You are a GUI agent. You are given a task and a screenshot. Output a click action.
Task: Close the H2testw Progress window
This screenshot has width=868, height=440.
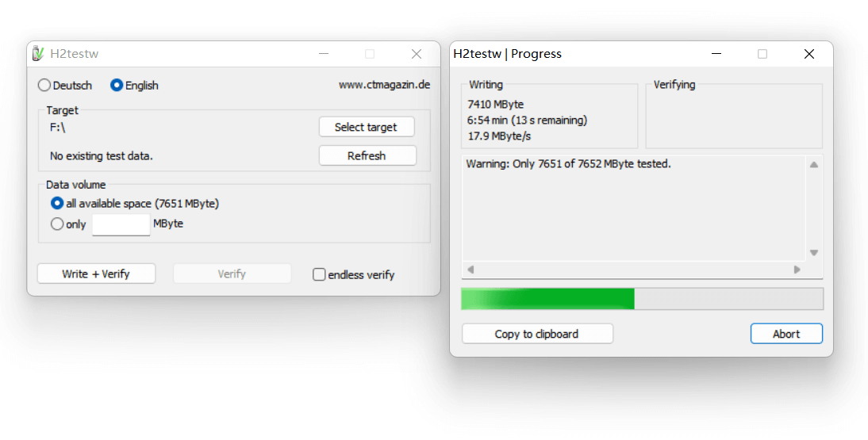click(x=809, y=54)
